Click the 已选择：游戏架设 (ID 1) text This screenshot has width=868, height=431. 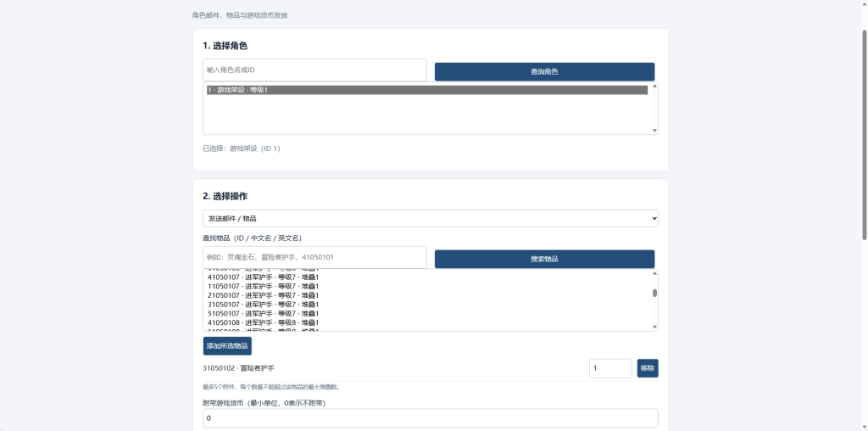point(242,148)
